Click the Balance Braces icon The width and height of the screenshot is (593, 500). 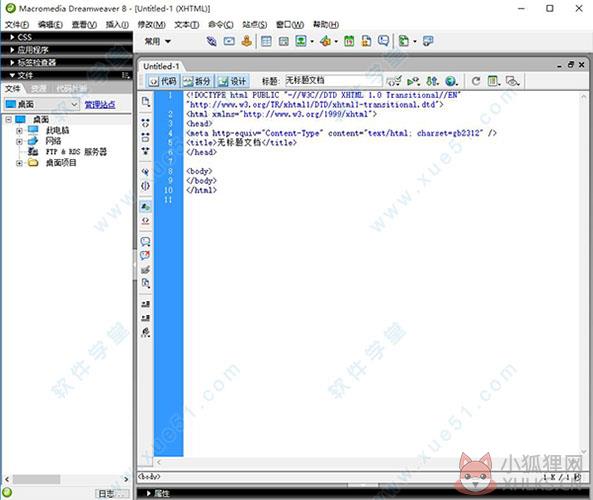pyautogui.click(x=145, y=186)
